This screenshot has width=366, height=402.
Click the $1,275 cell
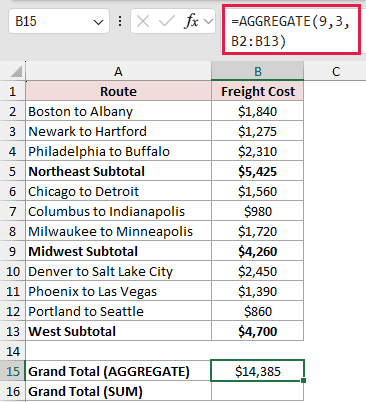258,131
